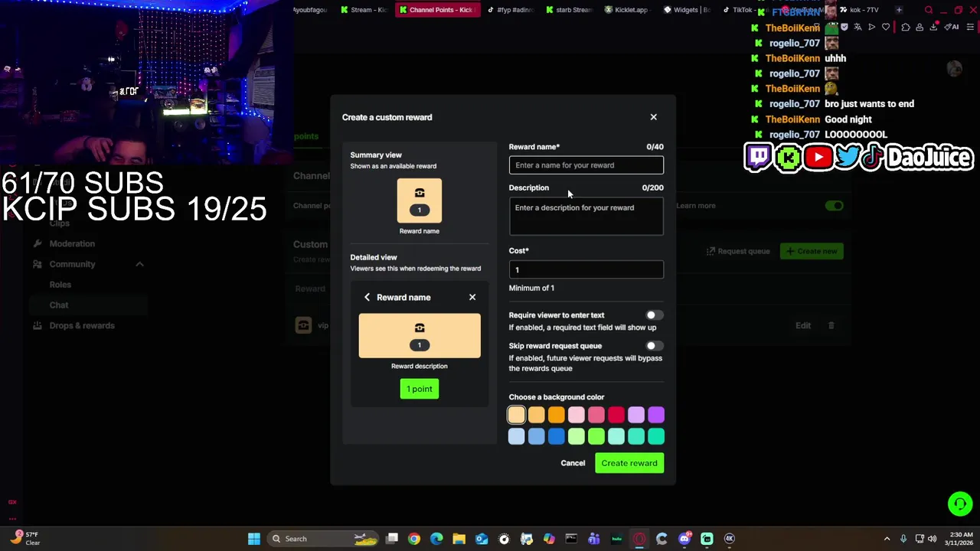Open browser search icon in tab bar

[929, 10]
